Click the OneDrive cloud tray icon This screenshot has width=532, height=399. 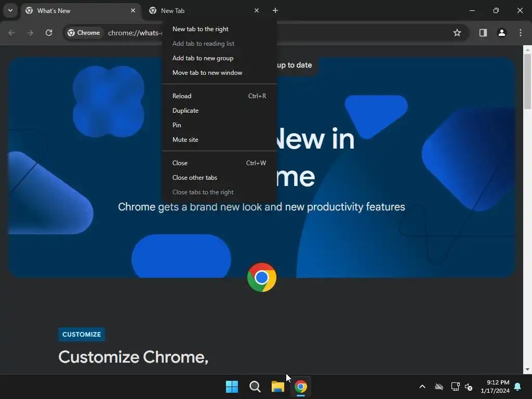(x=439, y=387)
